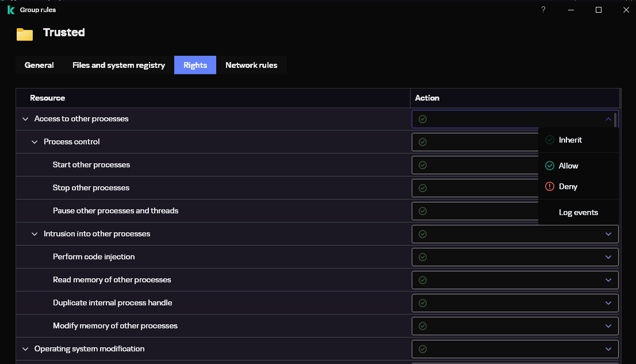Collapse the Access to other processes group

coord(25,119)
